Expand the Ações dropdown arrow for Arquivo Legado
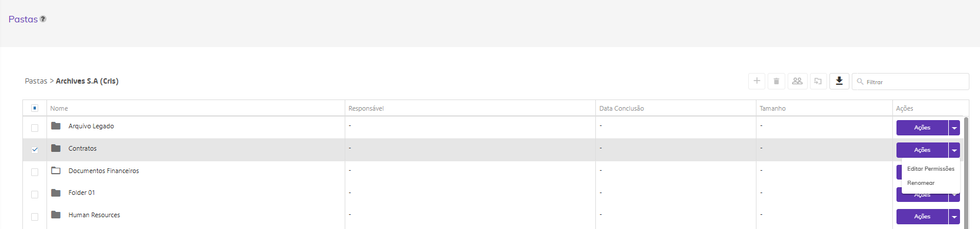Viewport: 980px width, 229px height. pyautogui.click(x=954, y=128)
